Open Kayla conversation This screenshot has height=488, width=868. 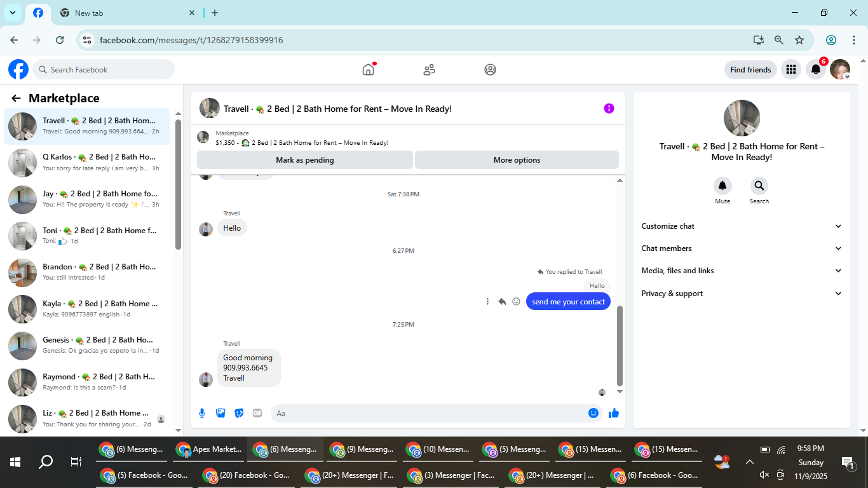(87, 309)
